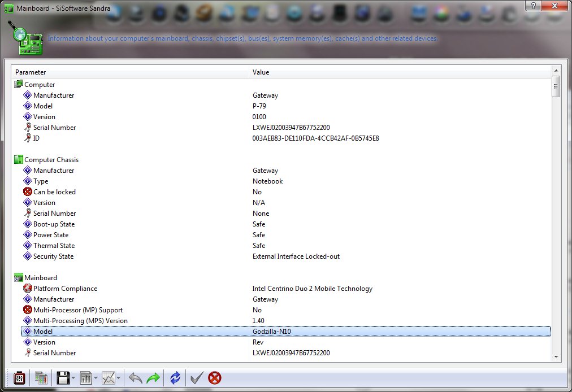Screen dimensions: 572x392
Task: Go forward with the green arrow
Action: (153, 378)
